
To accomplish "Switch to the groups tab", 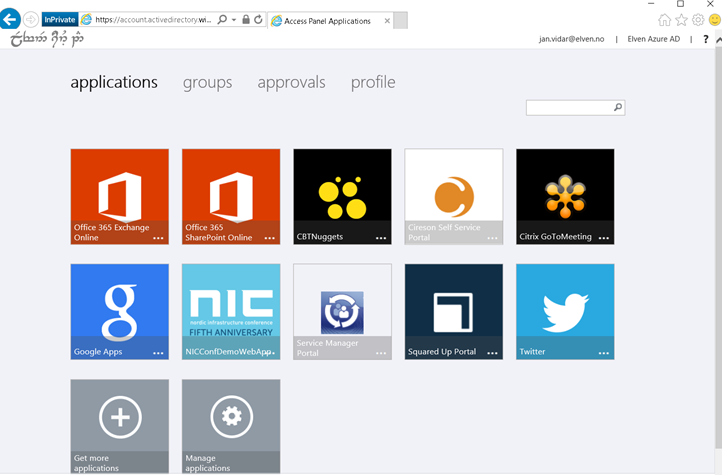I will pyautogui.click(x=208, y=82).
